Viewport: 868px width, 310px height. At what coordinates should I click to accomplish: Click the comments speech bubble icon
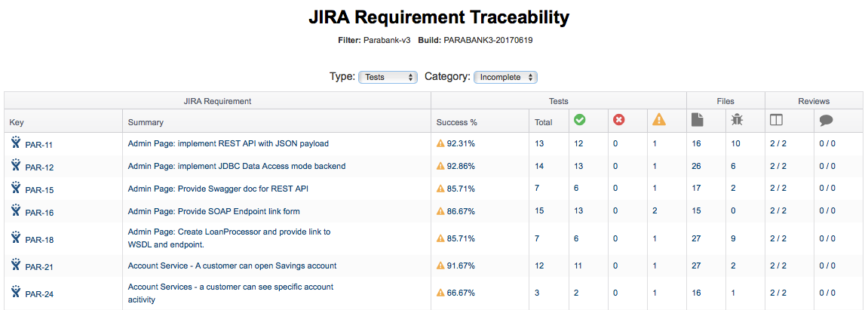[827, 121]
